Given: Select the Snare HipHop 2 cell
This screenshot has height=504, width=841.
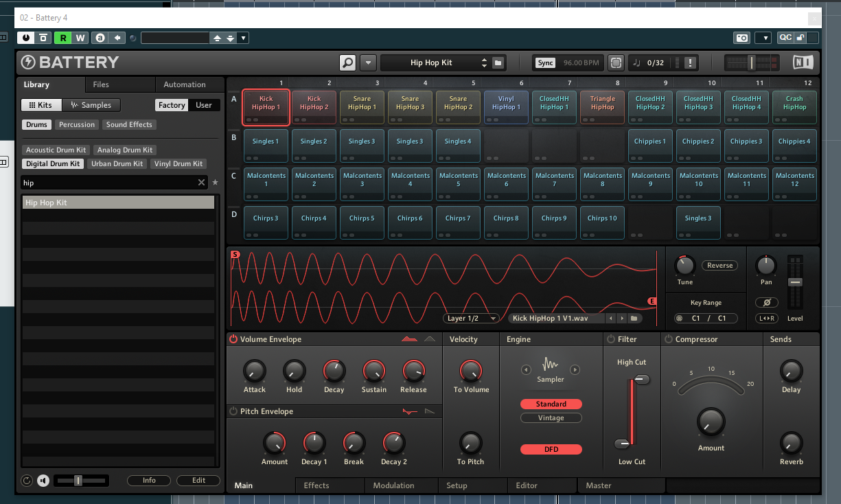Looking at the screenshot, I should [458, 107].
